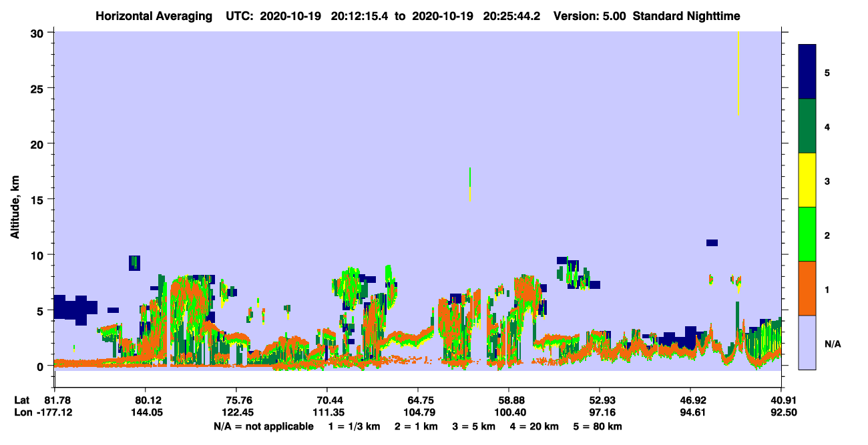This screenshot has height=445, width=868.
Task: Click the altitude tick label 15
Action: pyautogui.click(x=39, y=199)
